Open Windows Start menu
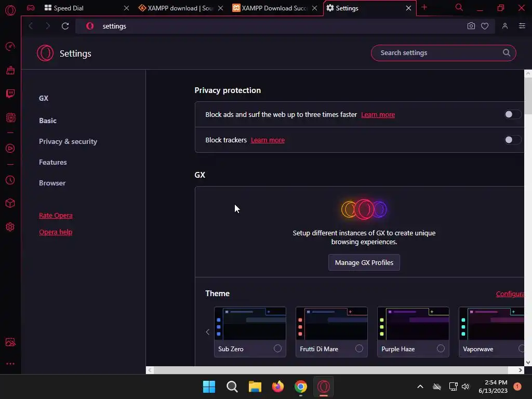532x399 pixels. point(209,387)
